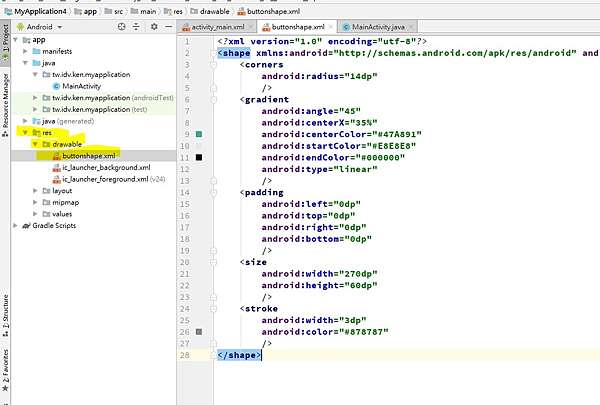600x405 pixels.
Task: Select the layout folder
Action: [57, 191]
